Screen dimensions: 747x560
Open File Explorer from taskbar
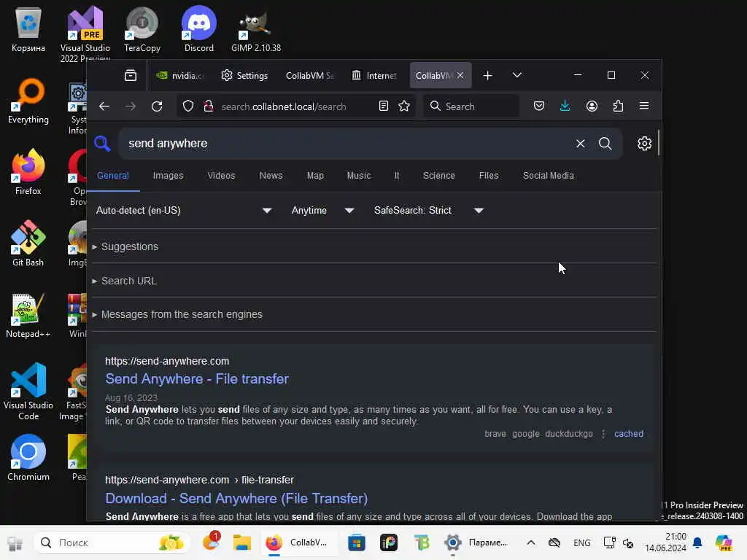(x=241, y=542)
